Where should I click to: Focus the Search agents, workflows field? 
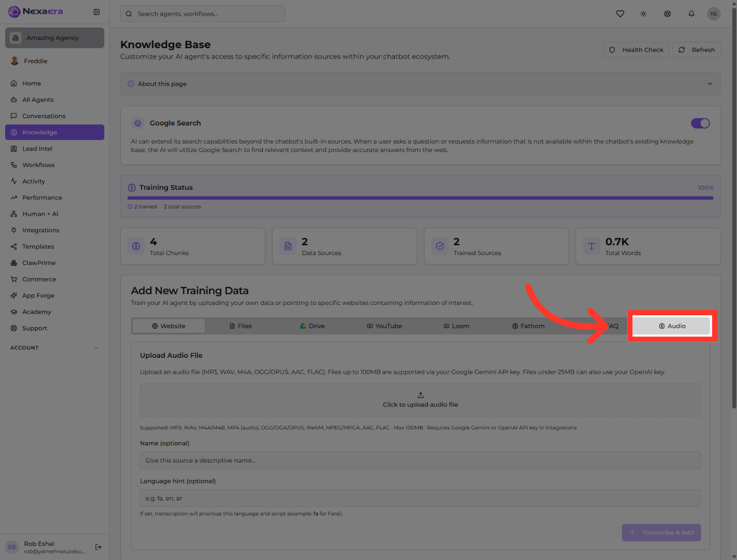point(203,14)
